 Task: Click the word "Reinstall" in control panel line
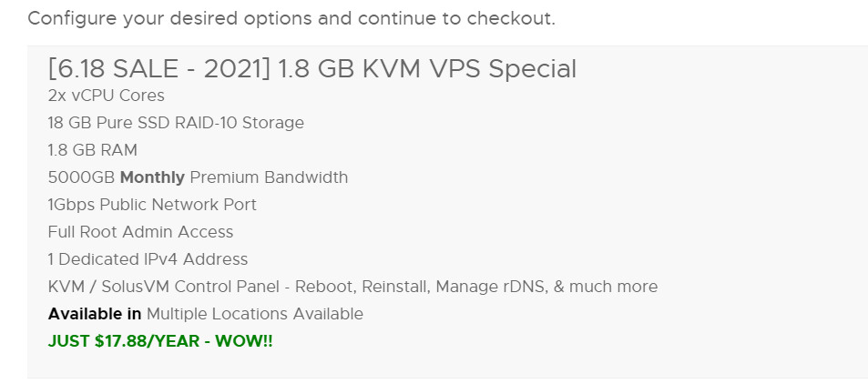coord(393,287)
